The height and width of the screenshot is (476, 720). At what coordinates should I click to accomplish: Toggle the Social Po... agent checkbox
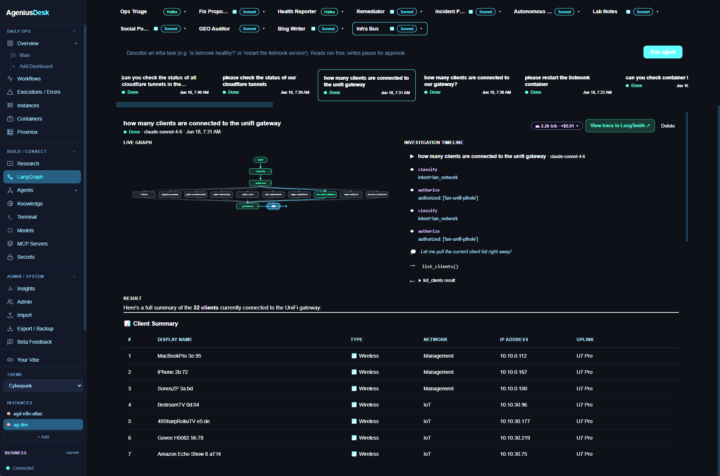click(x=156, y=28)
